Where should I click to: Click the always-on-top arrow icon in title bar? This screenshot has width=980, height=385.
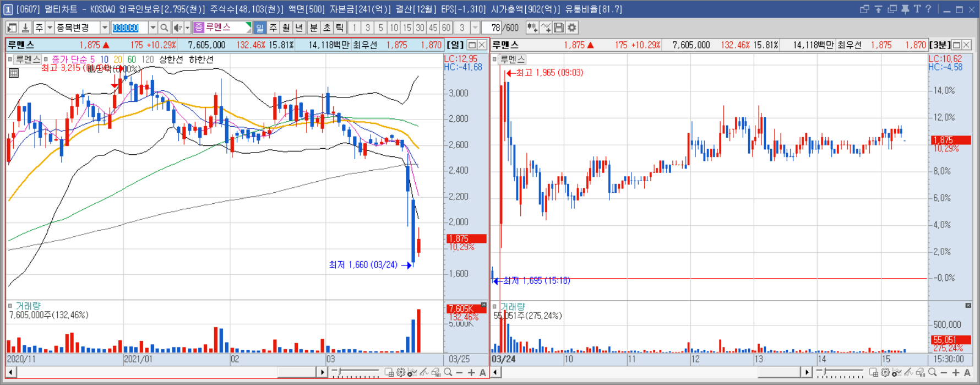point(878,9)
